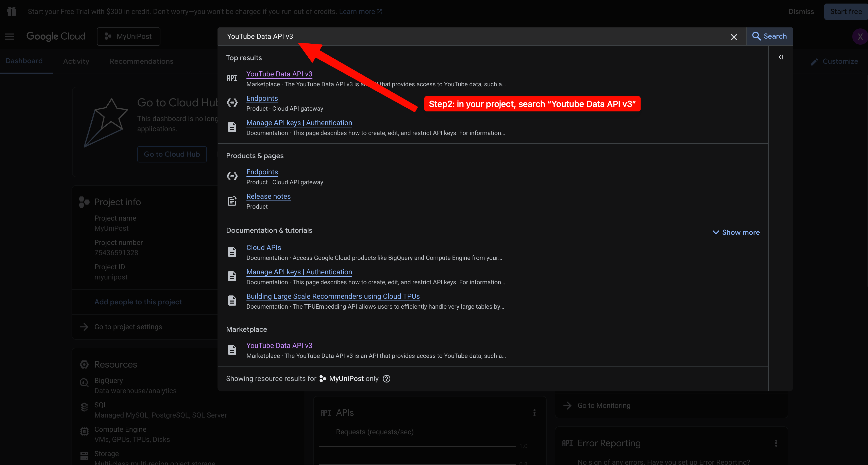Switch to the Dashboard tab
This screenshot has width=868, height=465.
coord(24,61)
